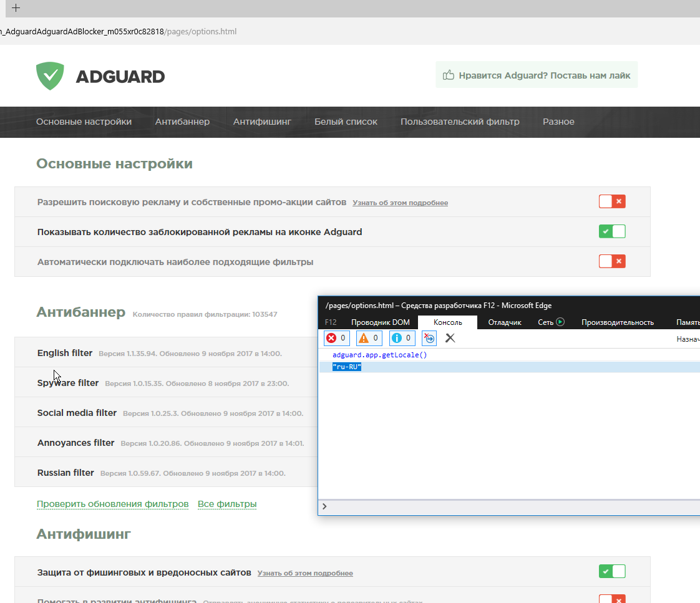This screenshot has width=700, height=603.
Task: Click the thumbs-up icon in the like banner
Action: point(448,74)
